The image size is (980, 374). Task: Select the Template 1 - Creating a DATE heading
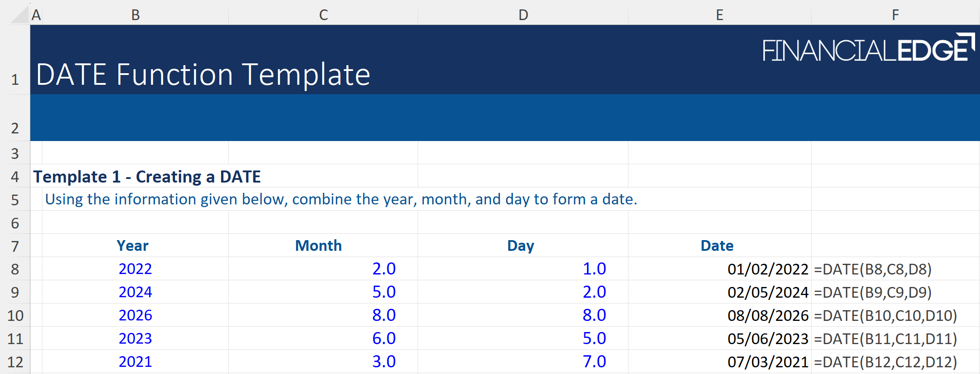147,177
